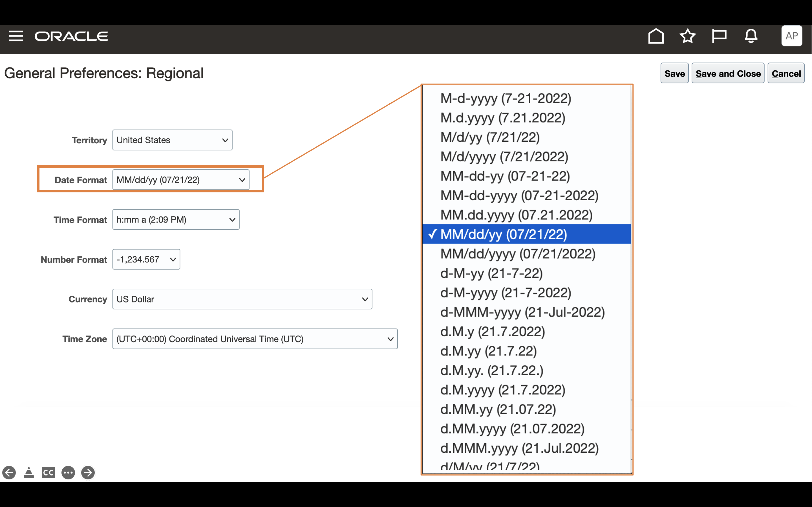Cancel the preference changes
Viewport: 812px width, 507px height.
click(x=785, y=74)
